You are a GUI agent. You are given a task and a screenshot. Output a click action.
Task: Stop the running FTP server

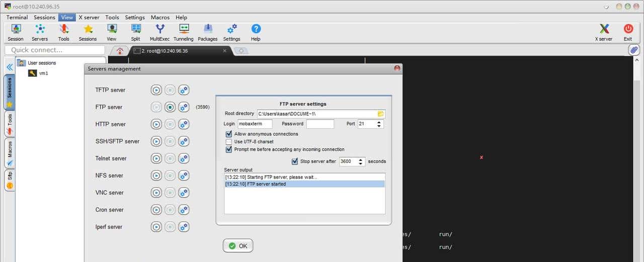tap(170, 107)
